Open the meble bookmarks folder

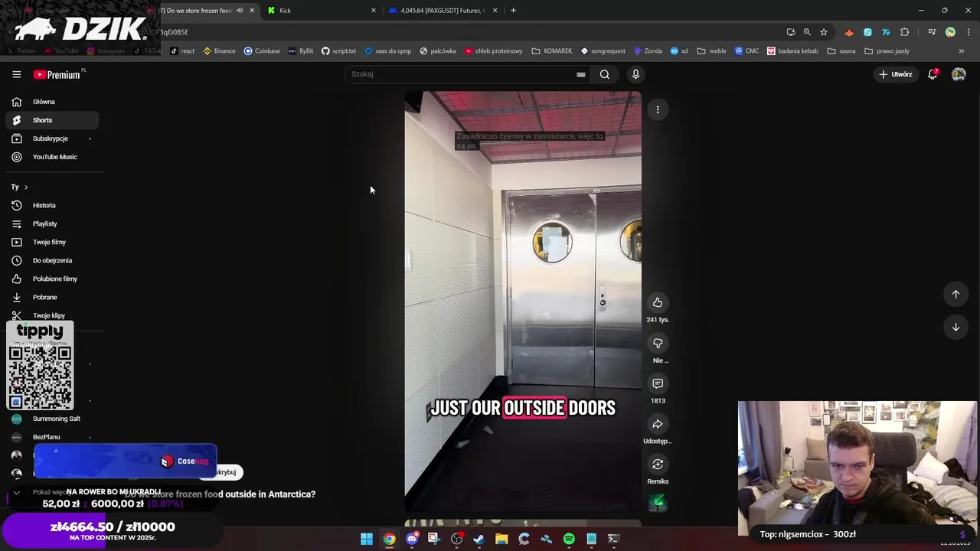click(711, 51)
